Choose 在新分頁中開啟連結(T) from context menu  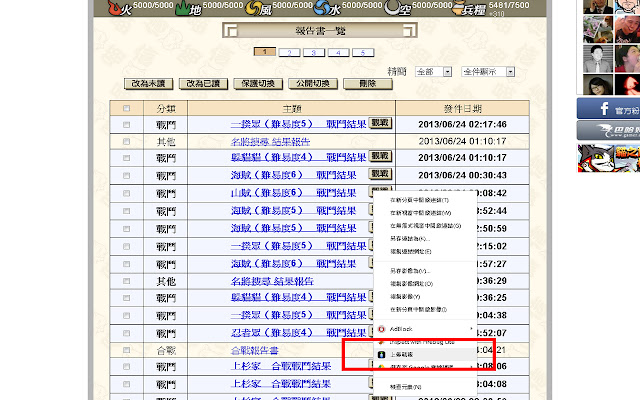425,200
